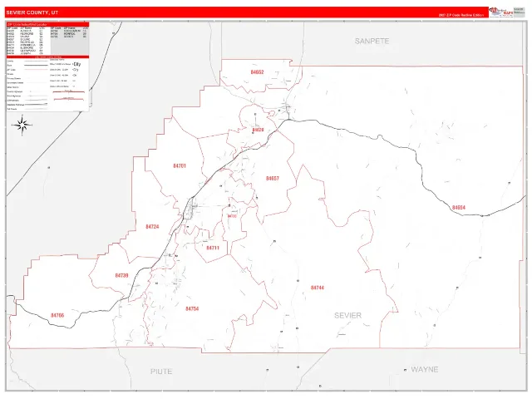Click the PIUTE county label
Screen dimensions: 532x399
pyautogui.click(x=161, y=372)
